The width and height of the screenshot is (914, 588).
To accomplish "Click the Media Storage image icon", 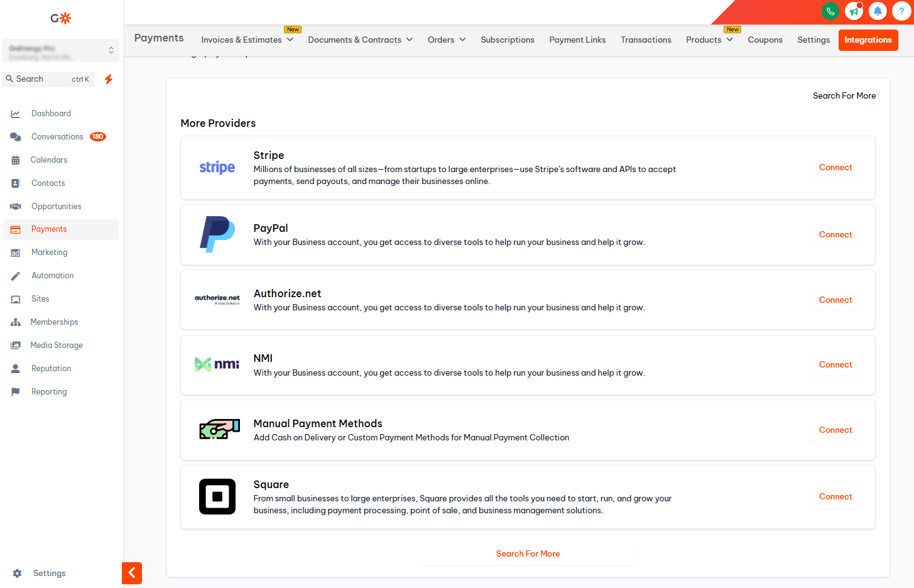I will tap(16, 346).
